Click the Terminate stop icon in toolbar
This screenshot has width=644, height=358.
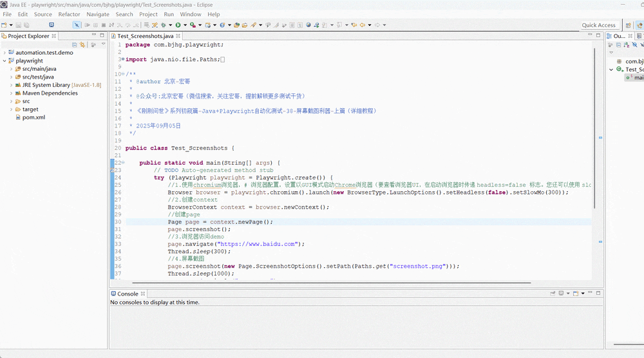click(x=104, y=25)
